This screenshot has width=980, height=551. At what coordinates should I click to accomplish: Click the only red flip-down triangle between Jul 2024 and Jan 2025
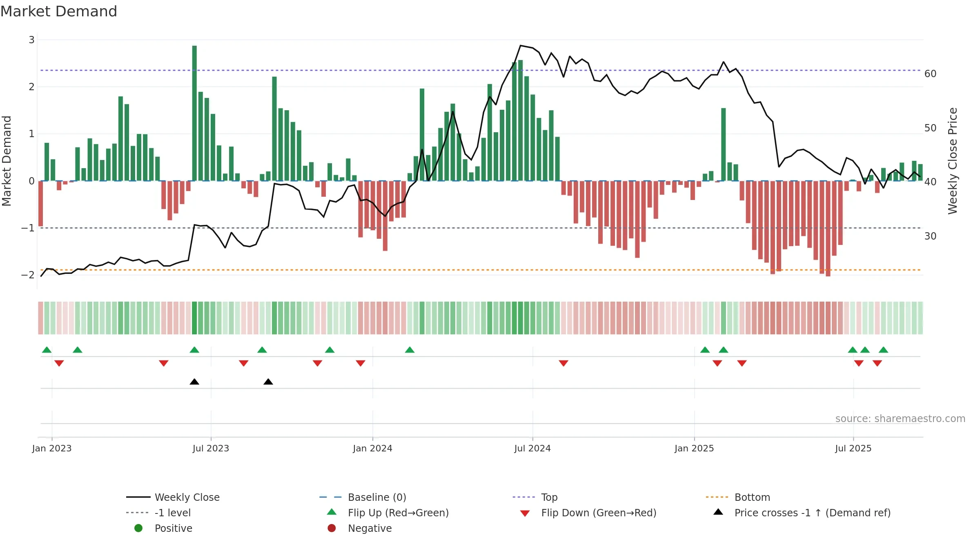point(563,363)
